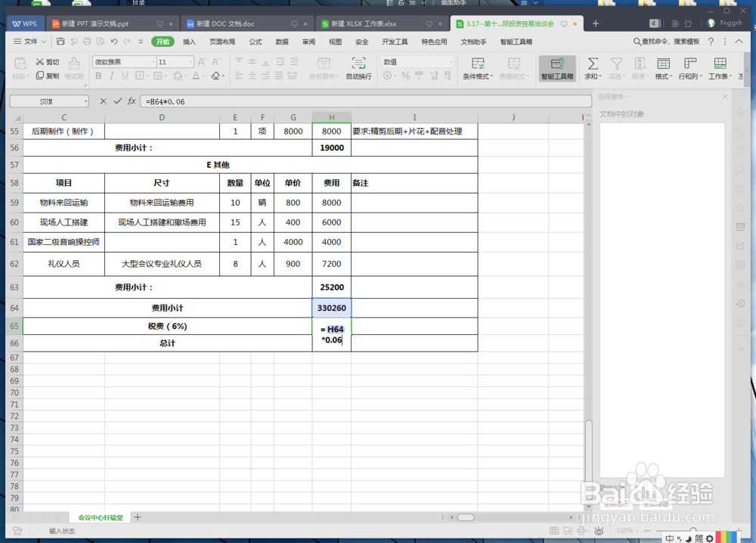Screen dimensions: 756x543
Task: Switch to 新建 PPT 演示文稿.ppt document tab
Action: tap(112, 23)
